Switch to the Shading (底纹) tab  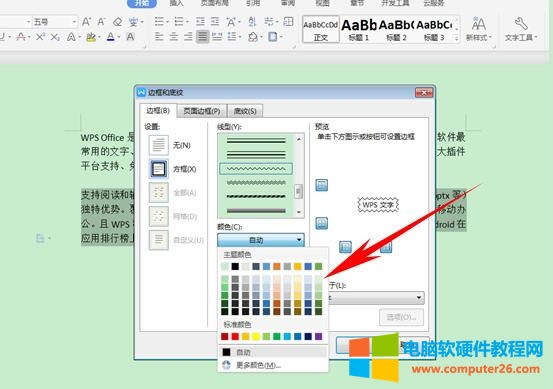point(245,111)
